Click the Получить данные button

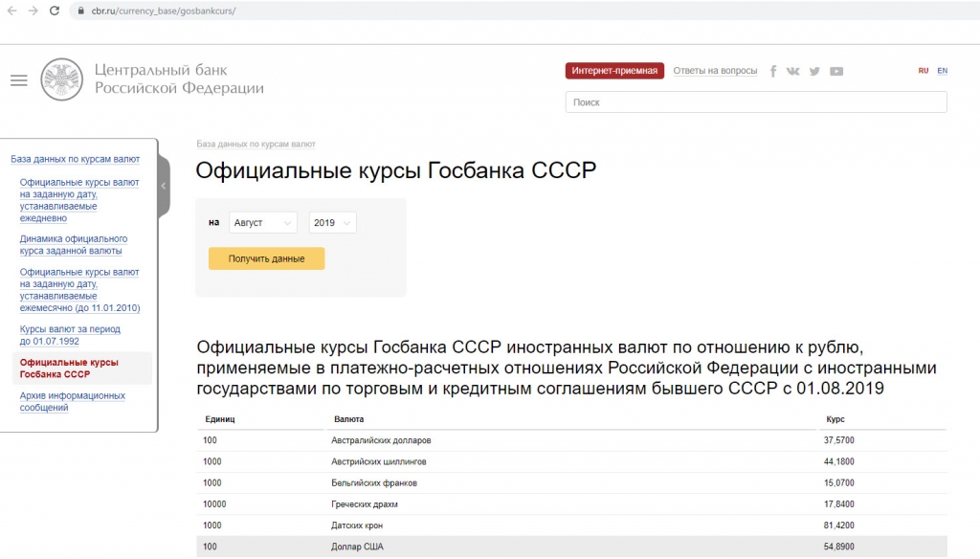[x=266, y=258]
